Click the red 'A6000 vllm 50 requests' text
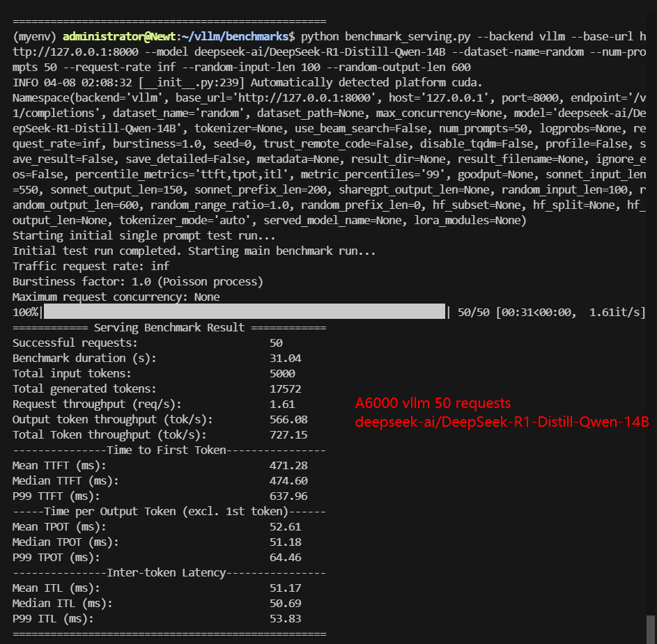This screenshot has width=657, height=644. tap(433, 403)
